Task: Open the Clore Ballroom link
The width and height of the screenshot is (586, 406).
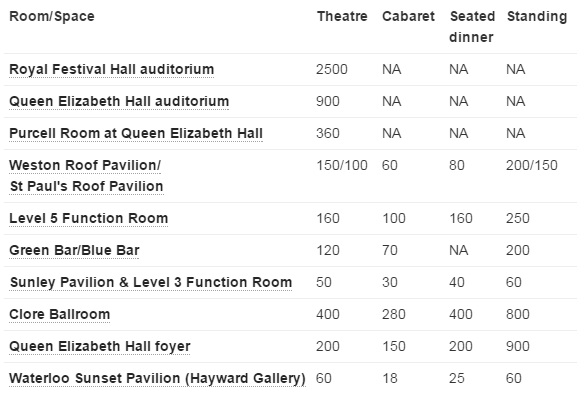Action: pyautogui.click(x=59, y=314)
